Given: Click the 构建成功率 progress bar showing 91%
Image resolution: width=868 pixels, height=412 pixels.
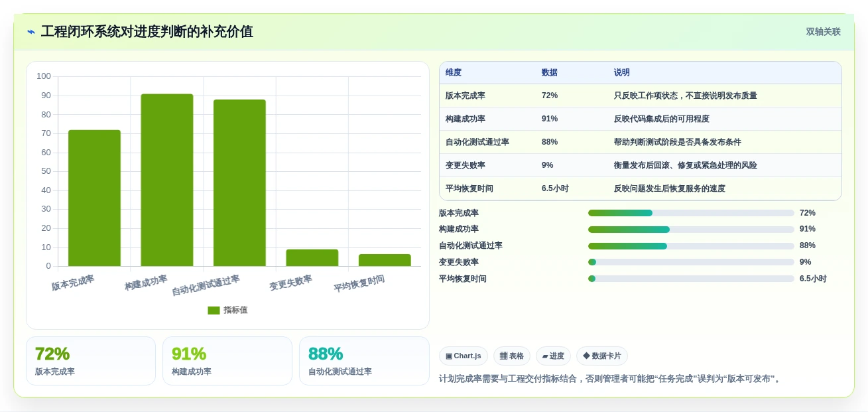Looking at the screenshot, I should coord(691,230).
